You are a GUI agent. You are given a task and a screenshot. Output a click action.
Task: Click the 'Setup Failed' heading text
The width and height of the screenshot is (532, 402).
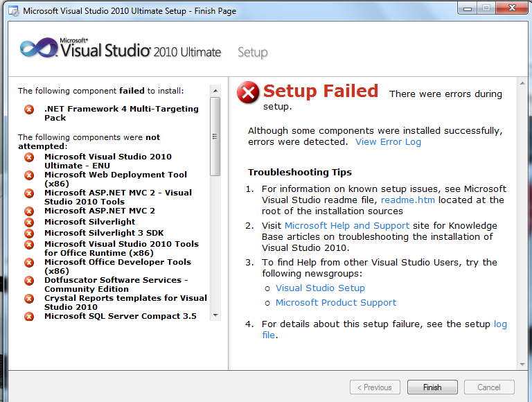pyautogui.click(x=321, y=91)
